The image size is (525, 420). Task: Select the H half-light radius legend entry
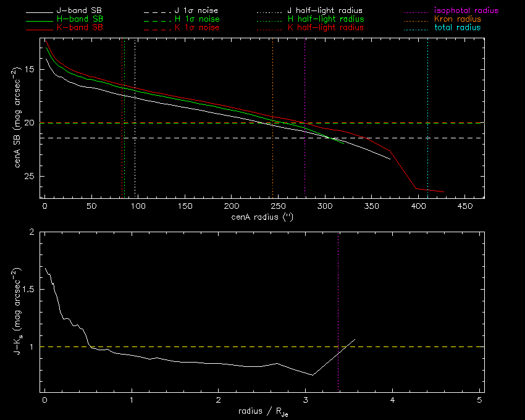click(x=325, y=19)
